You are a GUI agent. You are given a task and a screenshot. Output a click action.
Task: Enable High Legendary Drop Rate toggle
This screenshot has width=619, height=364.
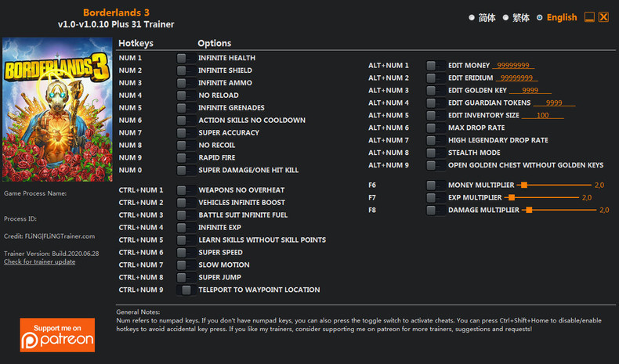click(x=436, y=140)
